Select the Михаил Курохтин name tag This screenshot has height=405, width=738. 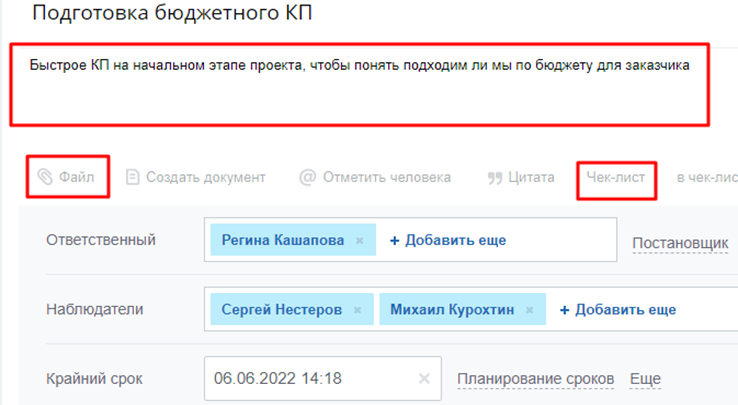point(452,310)
